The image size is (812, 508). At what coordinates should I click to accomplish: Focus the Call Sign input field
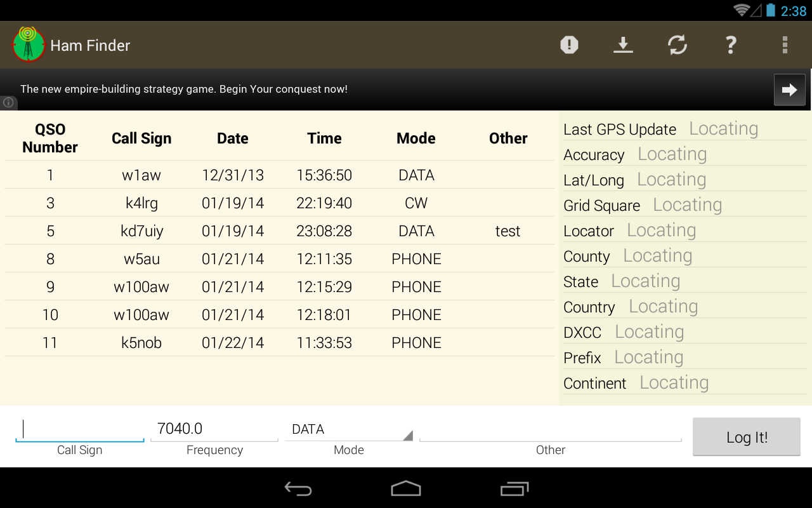[x=79, y=429]
